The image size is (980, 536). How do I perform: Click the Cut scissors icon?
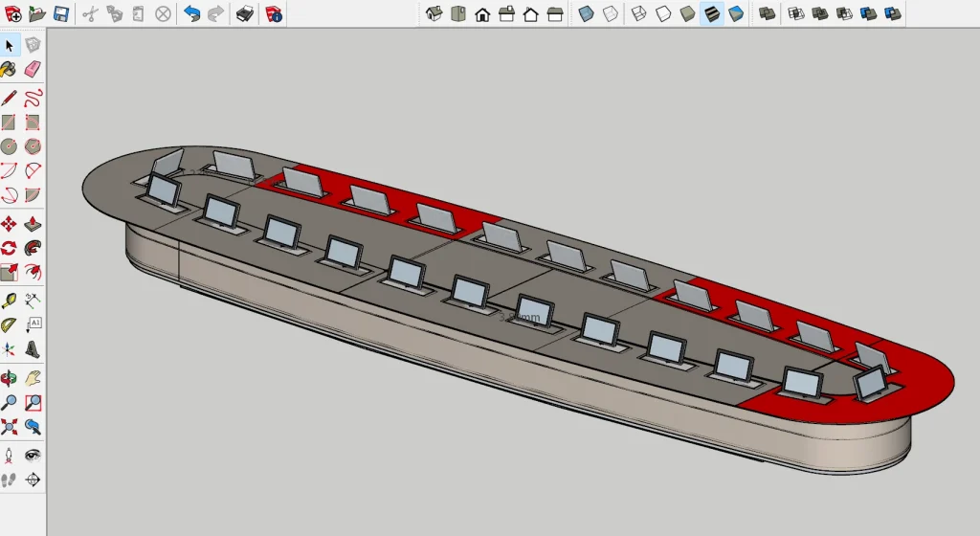click(x=91, y=13)
